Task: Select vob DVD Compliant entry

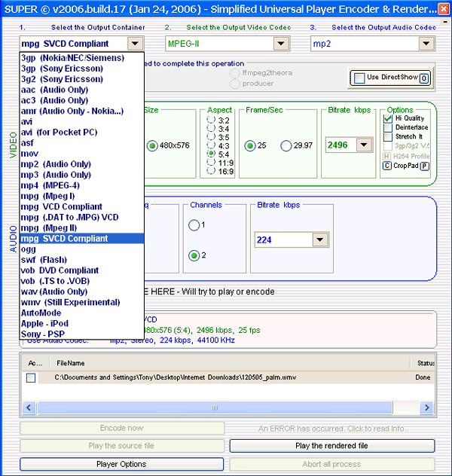Action: (81, 270)
